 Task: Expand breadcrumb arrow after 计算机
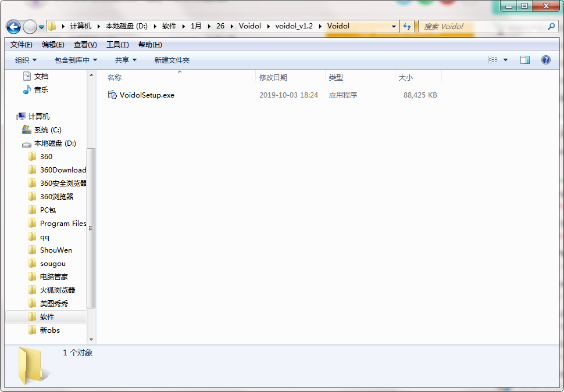(x=98, y=26)
